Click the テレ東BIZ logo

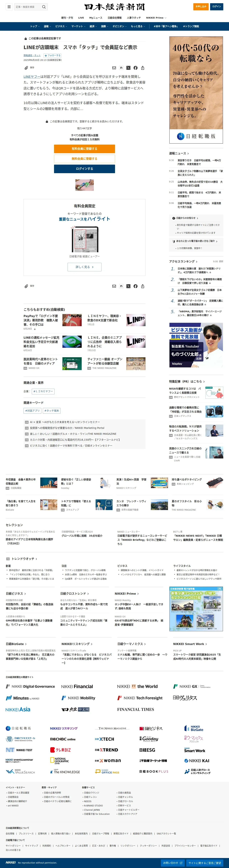(x=61, y=750)
